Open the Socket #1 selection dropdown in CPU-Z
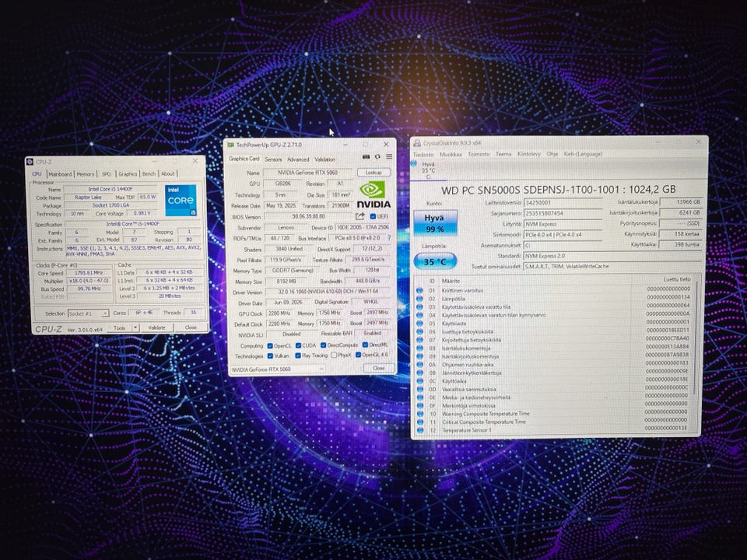 [88, 313]
